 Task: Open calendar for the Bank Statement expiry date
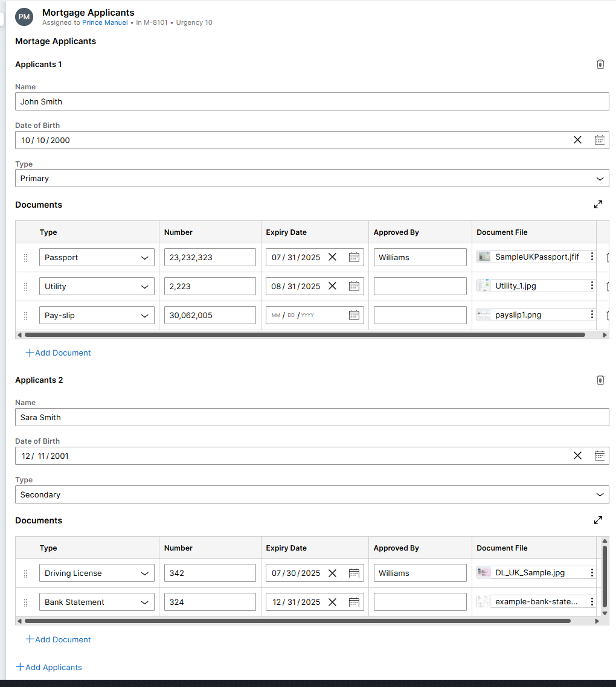point(355,601)
